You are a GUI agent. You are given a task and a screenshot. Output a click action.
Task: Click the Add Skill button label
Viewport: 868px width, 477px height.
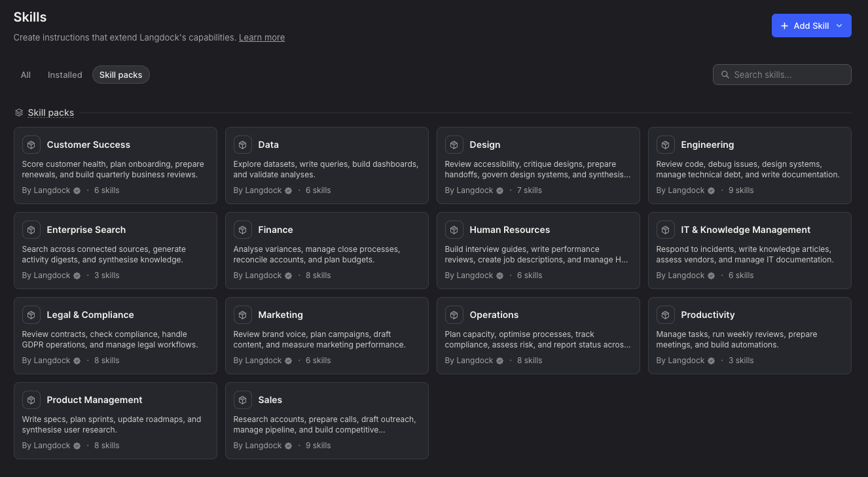tap(812, 26)
